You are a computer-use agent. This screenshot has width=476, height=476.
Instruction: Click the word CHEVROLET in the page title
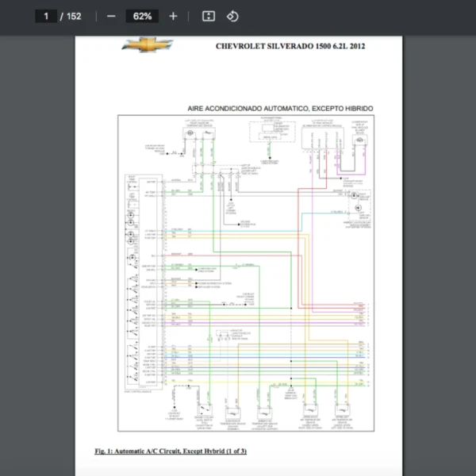click(x=241, y=46)
